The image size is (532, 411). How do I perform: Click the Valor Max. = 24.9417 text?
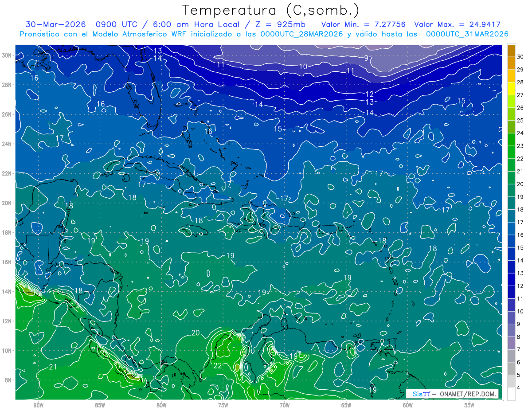click(x=458, y=25)
